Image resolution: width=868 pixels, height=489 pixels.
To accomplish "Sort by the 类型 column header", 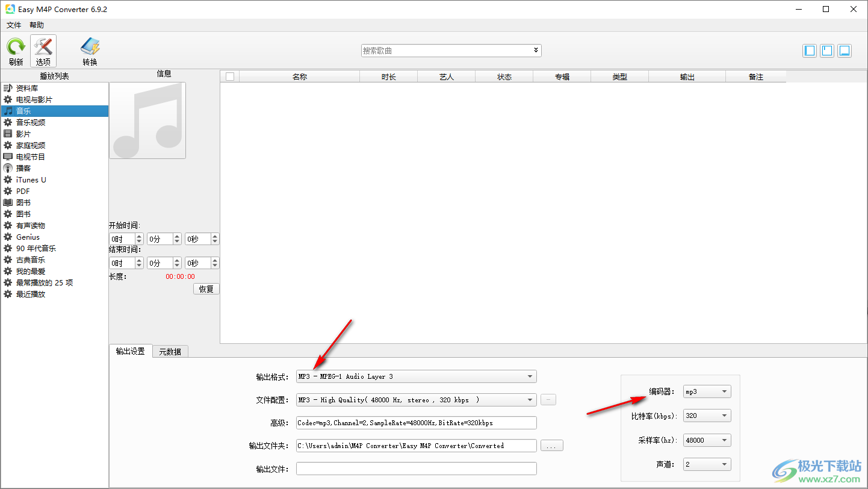I will coord(620,76).
